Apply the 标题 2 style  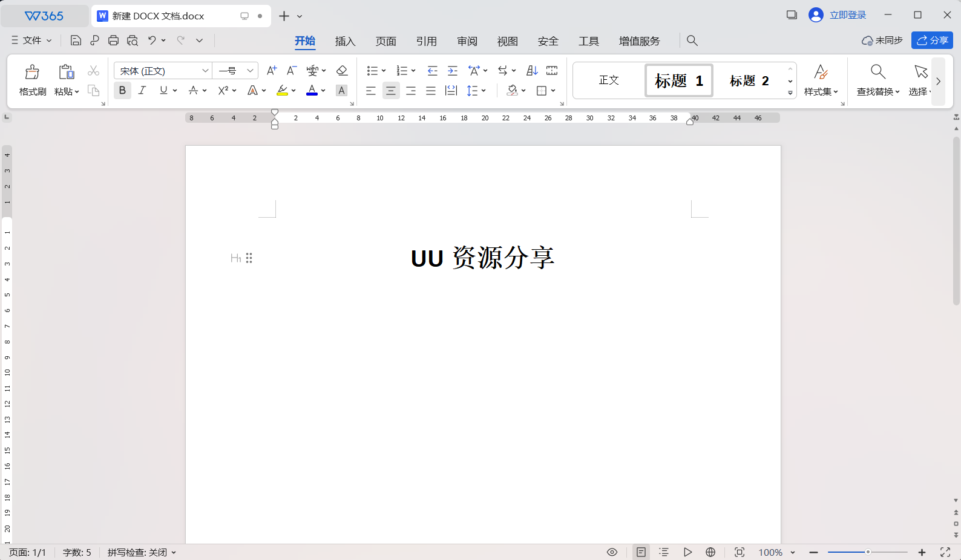(x=749, y=80)
